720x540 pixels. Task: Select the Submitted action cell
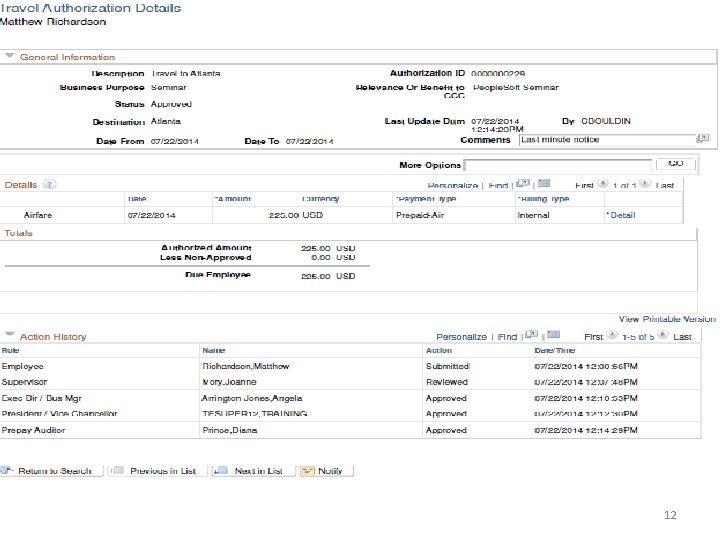[448, 366]
